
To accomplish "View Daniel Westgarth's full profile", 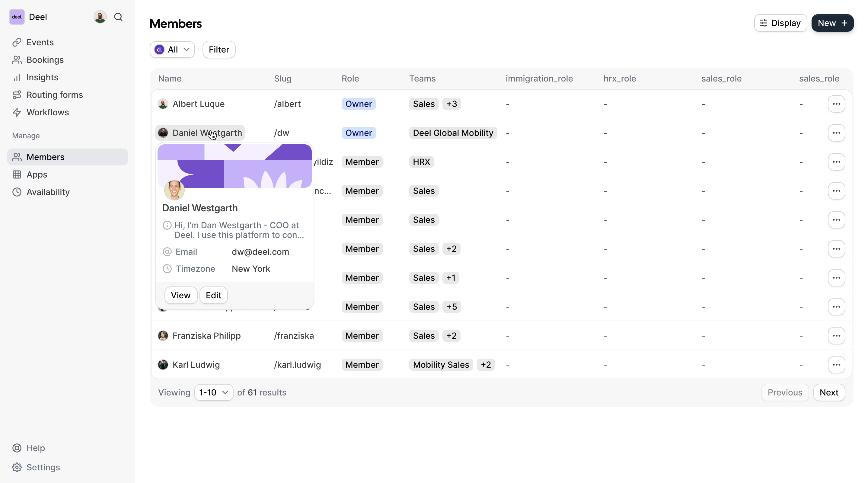I will click(180, 295).
